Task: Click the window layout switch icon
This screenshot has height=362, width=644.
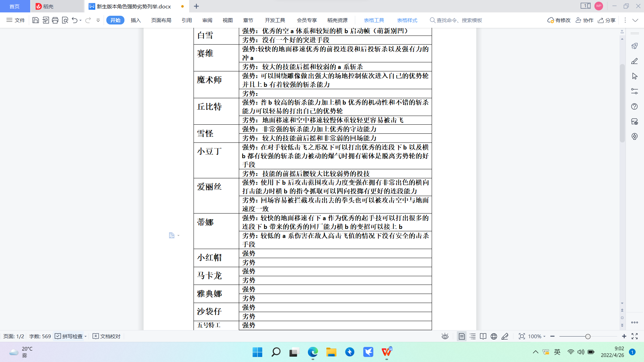Action: pyautogui.click(x=586, y=6)
